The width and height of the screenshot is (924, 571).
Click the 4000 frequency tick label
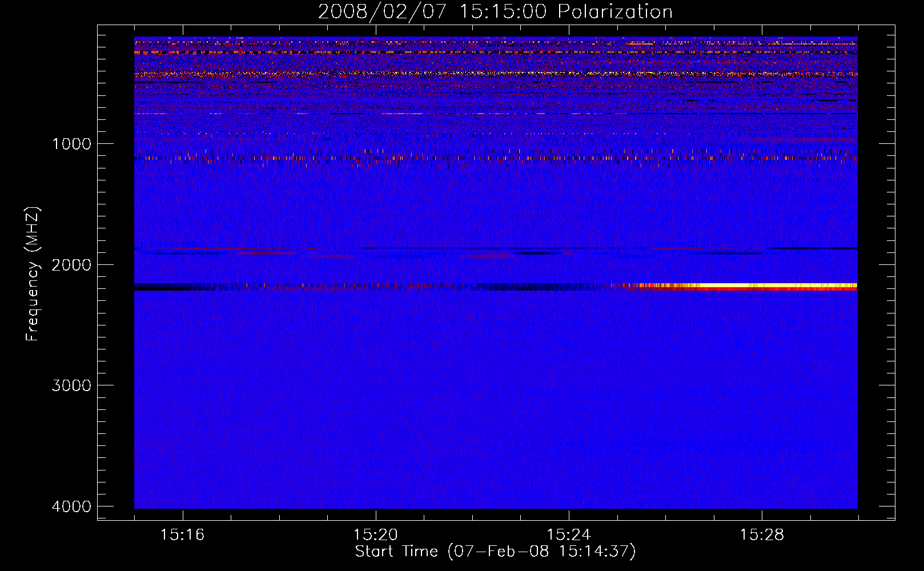[71, 506]
